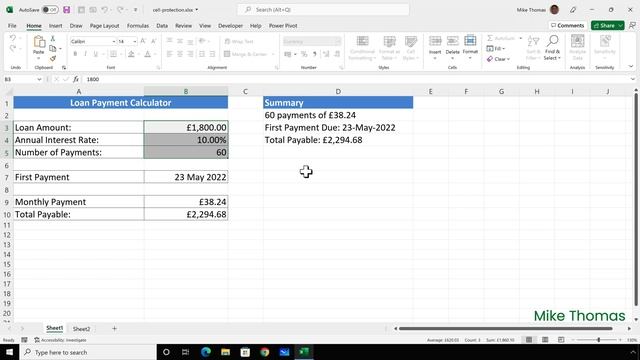
Task: Open Format as Table gallery
Action: [x=389, y=48]
